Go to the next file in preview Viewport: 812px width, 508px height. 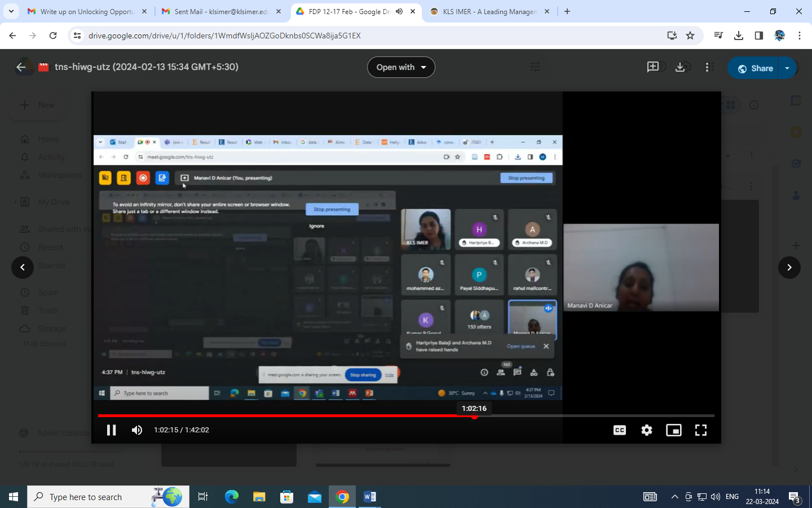coord(789,268)
